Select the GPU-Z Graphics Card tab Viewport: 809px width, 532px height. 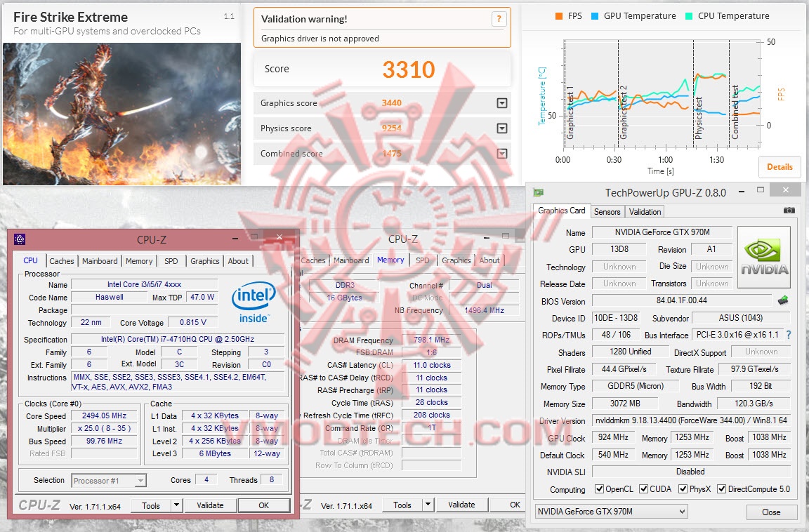point(561,211)
